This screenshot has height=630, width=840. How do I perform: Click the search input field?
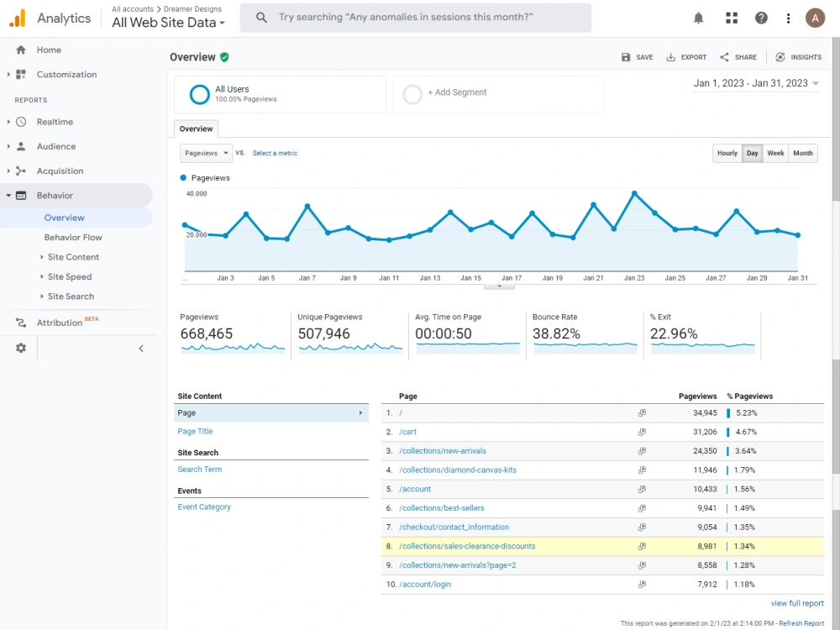click(415, 18)
